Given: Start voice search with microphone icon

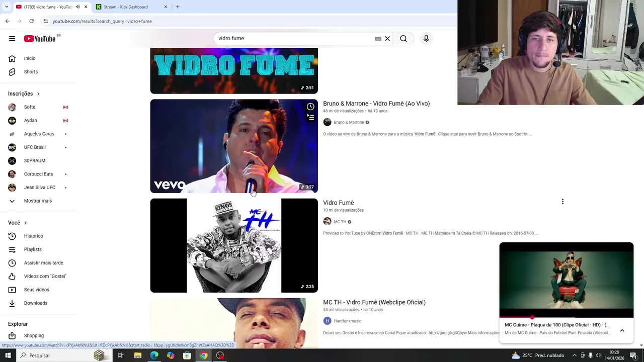Looking at the screenshot, I should click(x=426, y=39).
